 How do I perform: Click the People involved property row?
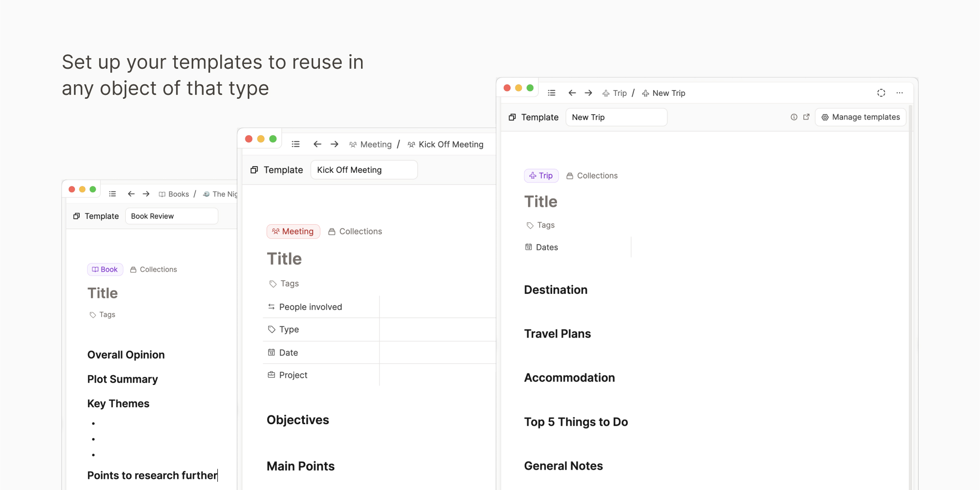(310, 307)
